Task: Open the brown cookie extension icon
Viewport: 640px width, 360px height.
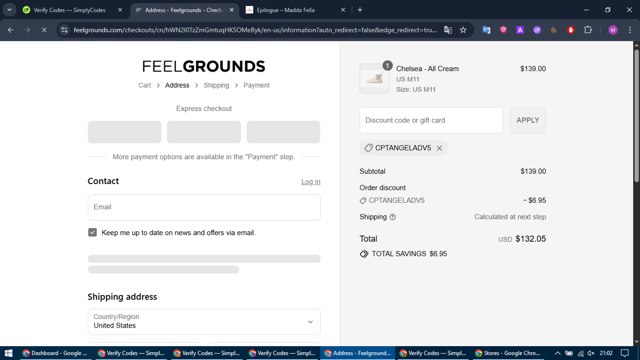Action: [554, 30]
